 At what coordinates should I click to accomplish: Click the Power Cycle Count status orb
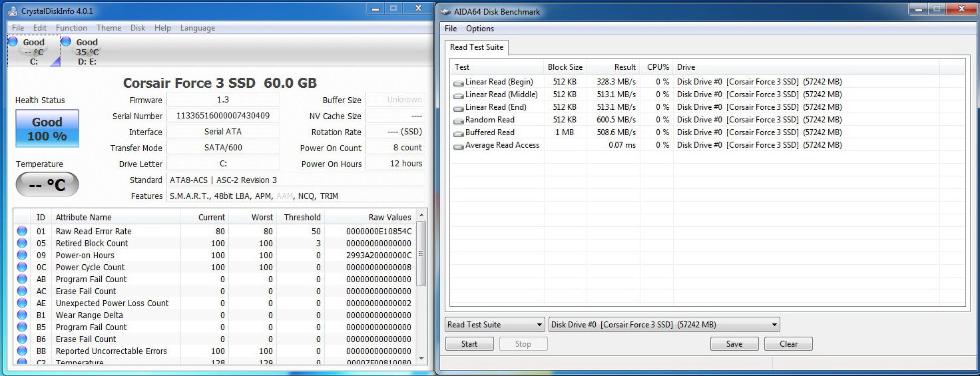click(x=22, y=267)
